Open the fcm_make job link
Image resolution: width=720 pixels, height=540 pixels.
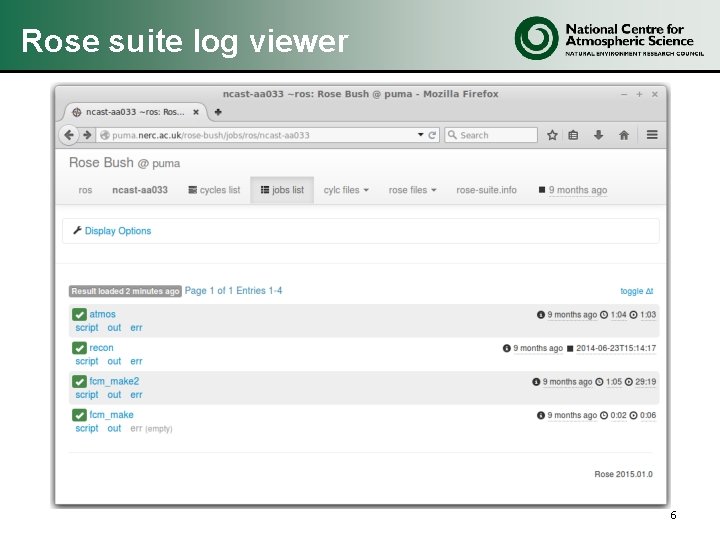(111, 415)
